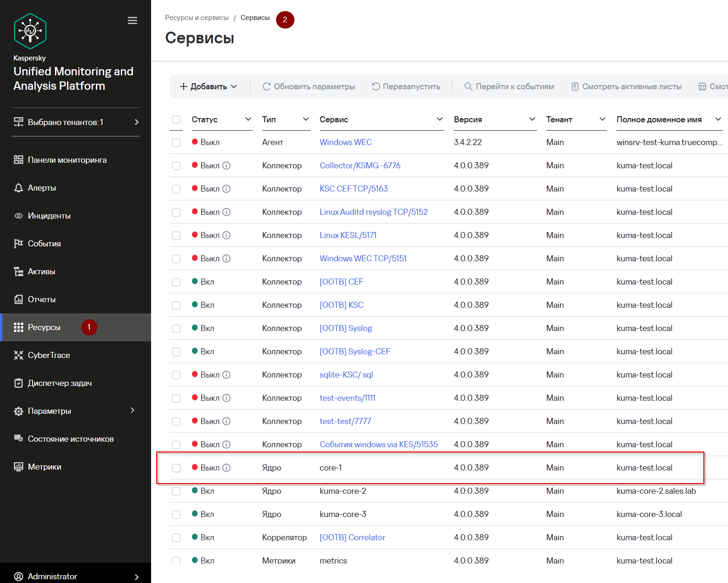This screenshot has height=583, width=728.
Task: Check the Windows WEC agent row checkbox
Action: pos(176,143)
